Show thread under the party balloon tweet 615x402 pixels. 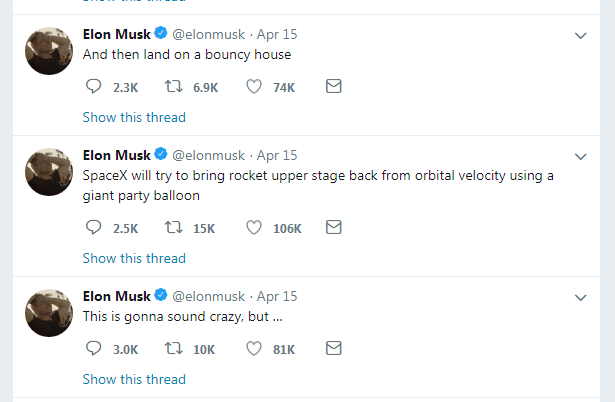tap(134, 258)
